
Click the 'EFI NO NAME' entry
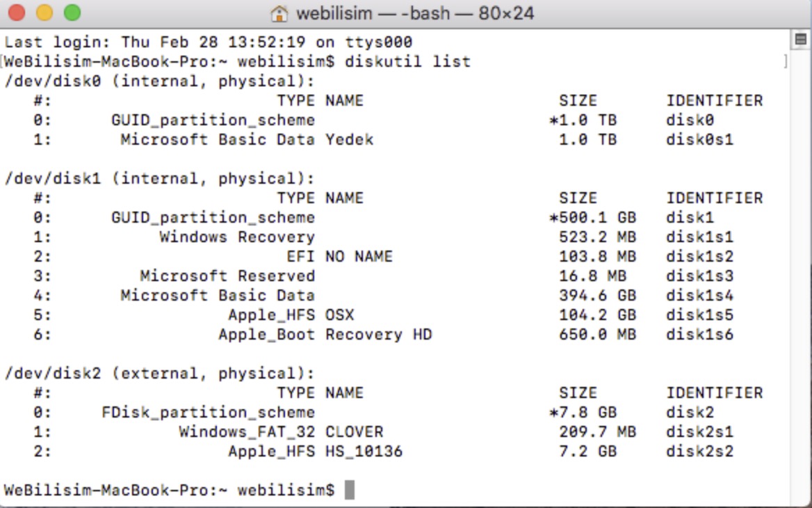pos(339,257)
